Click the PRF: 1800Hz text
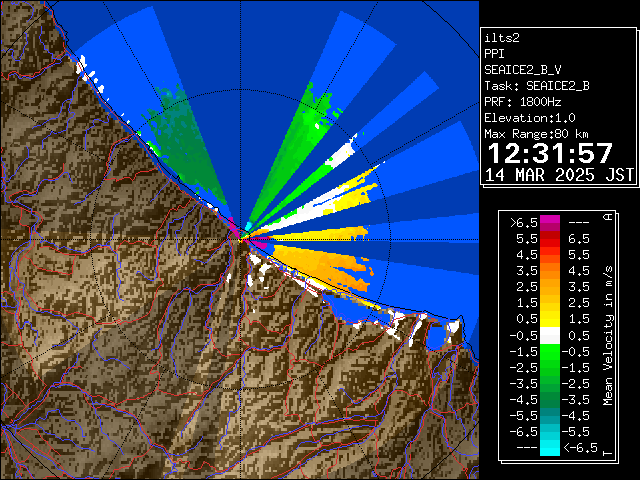This screenshot has height=480, width=640. 523,102
